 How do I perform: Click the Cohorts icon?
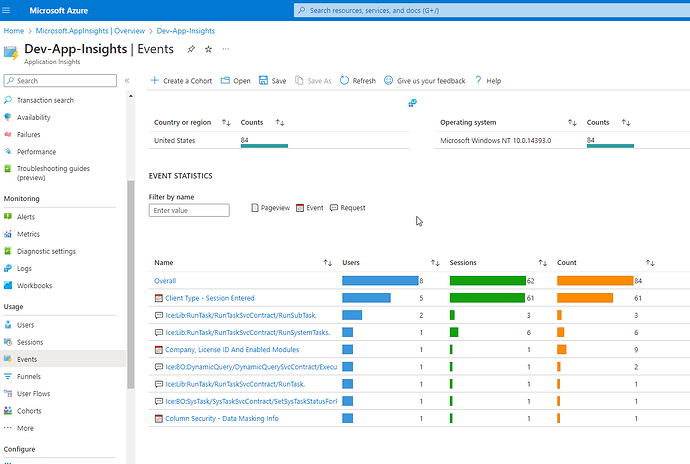coord(7,411)
